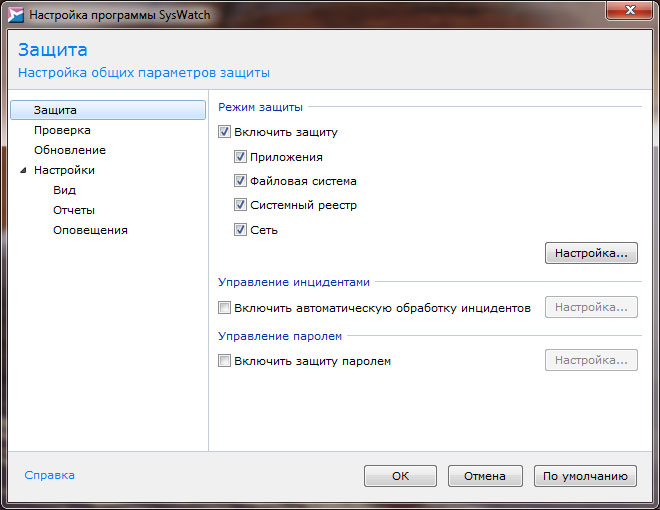Enable 'Включить автоматическую обработку инцидентов' checkbox
The image size is (660, 510).
point(224,308)
